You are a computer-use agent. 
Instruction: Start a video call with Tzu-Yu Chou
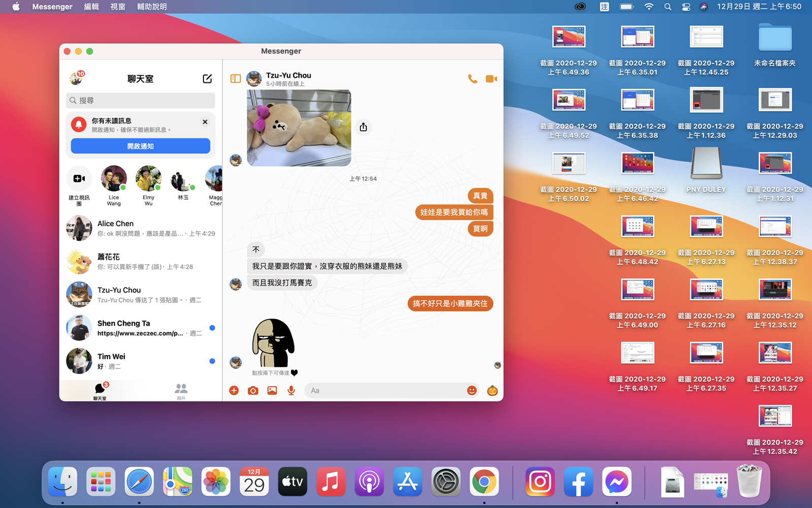click(491, 79)
